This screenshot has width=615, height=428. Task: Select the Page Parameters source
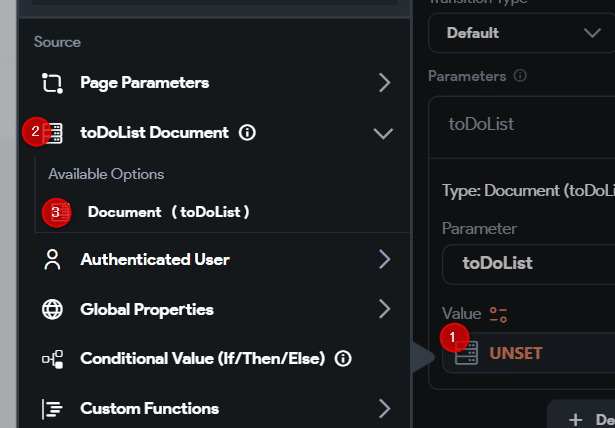[214, 83]
